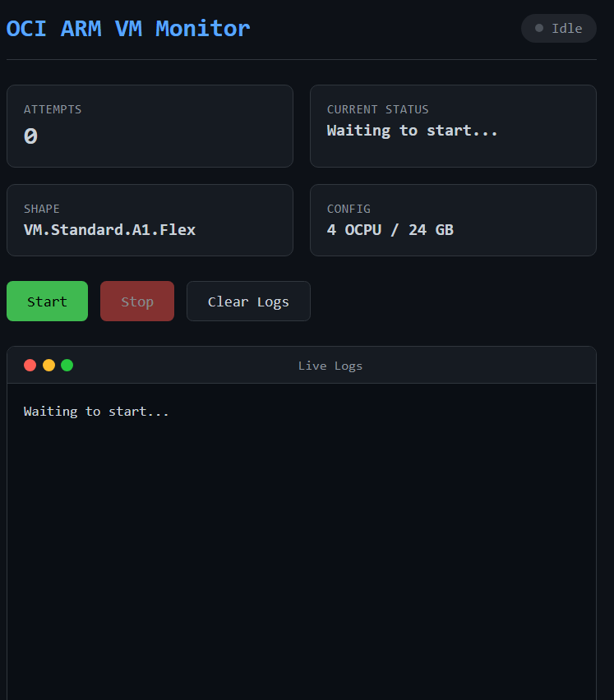The width and height of the screenshot is (614, 700).
Task: Click the red terminal traffic light icon
Action: coord(30,365)
